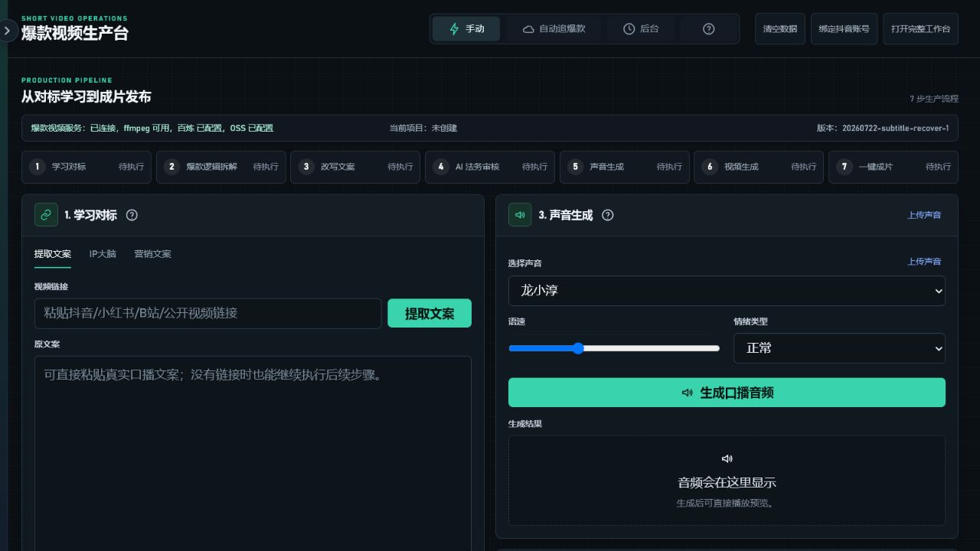
Task: Select pipeline step 7 一键成片
Action: 893,167
